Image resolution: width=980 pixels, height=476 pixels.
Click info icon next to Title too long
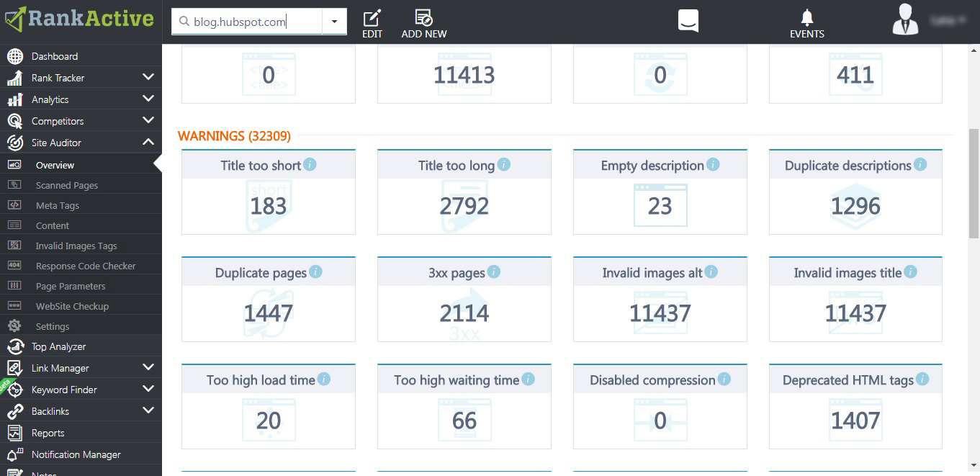[x=504, y=164]
